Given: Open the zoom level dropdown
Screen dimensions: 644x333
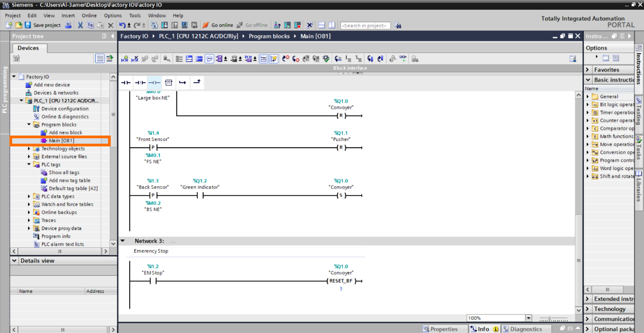Looking at the screenshot, I should [x=528, y=318].
